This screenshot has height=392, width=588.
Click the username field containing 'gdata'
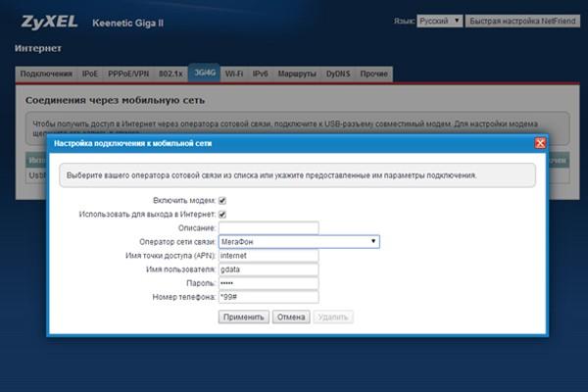(x=269, y=269)
